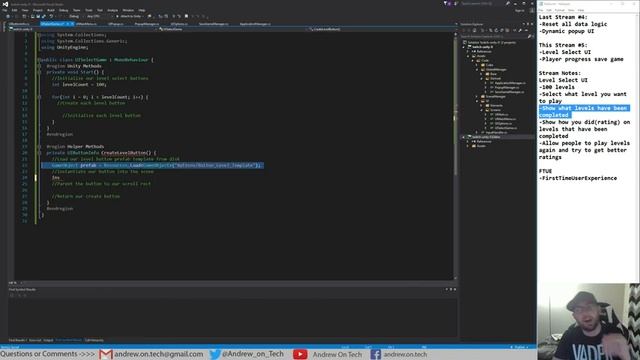Open the project navigation dropdown above the editor

[x=82, y=29]
